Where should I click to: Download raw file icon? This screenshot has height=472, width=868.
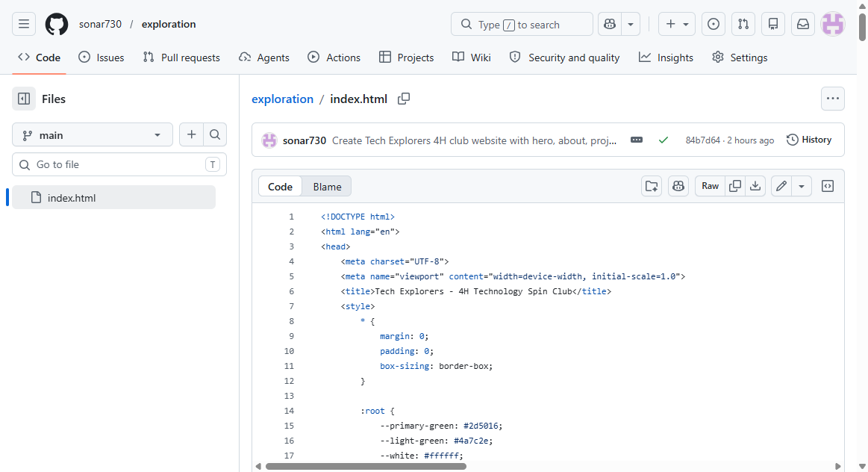(755, 186)
